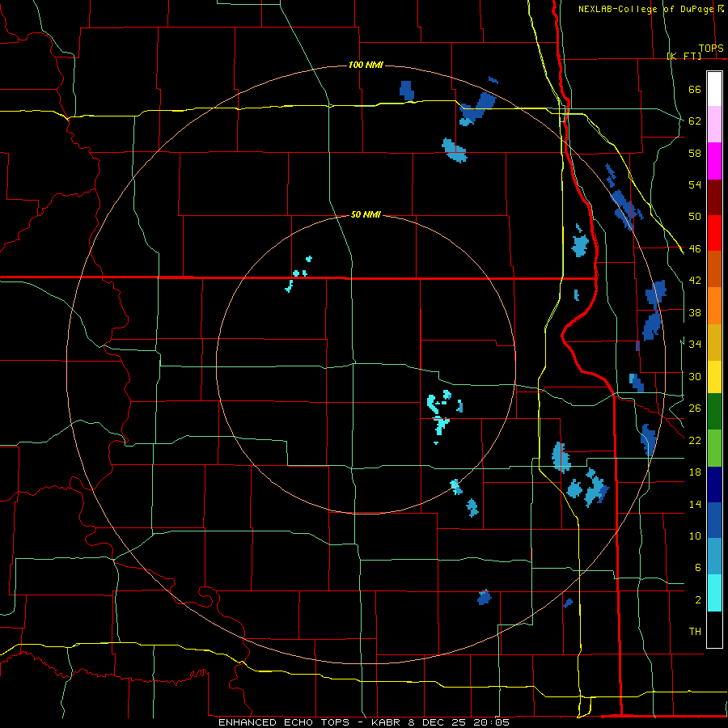Image resolution: width=728 pixels, height=728 pixels.
Task: Click the TH threshold label on legend
Action: 695,632
